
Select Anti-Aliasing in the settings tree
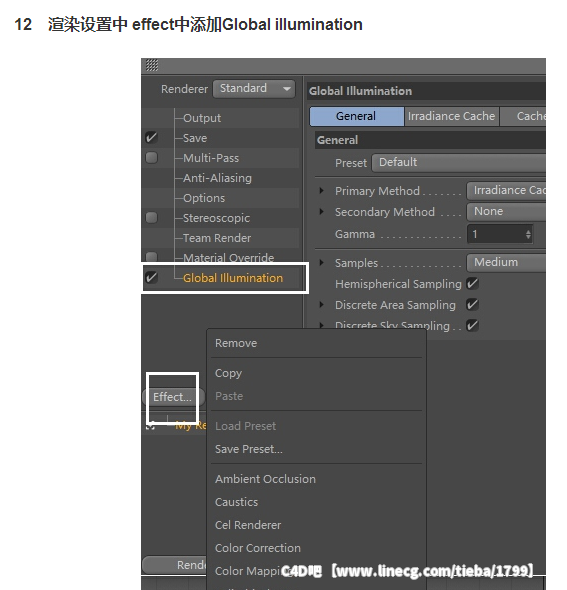[x=217, y=178]
